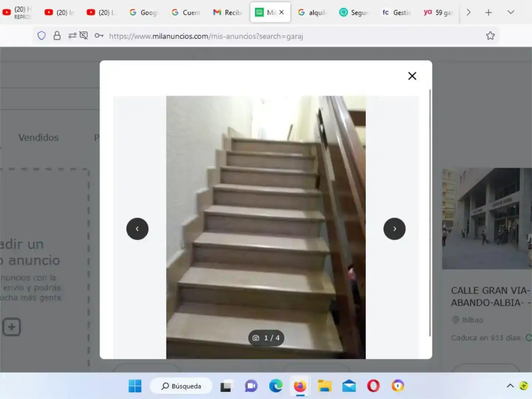Open the Windows Start menu
Screen dimensions: 532x399
click(135, 386)
